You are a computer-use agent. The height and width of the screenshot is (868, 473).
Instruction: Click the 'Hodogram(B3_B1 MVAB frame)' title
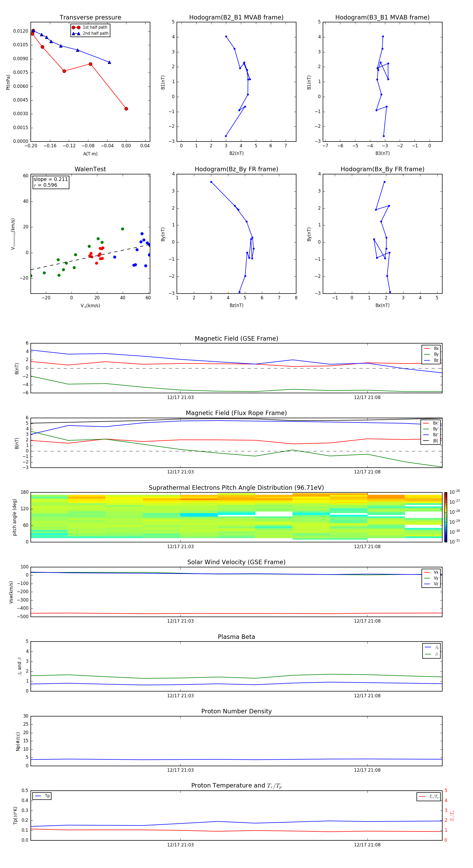pos(382,18)
